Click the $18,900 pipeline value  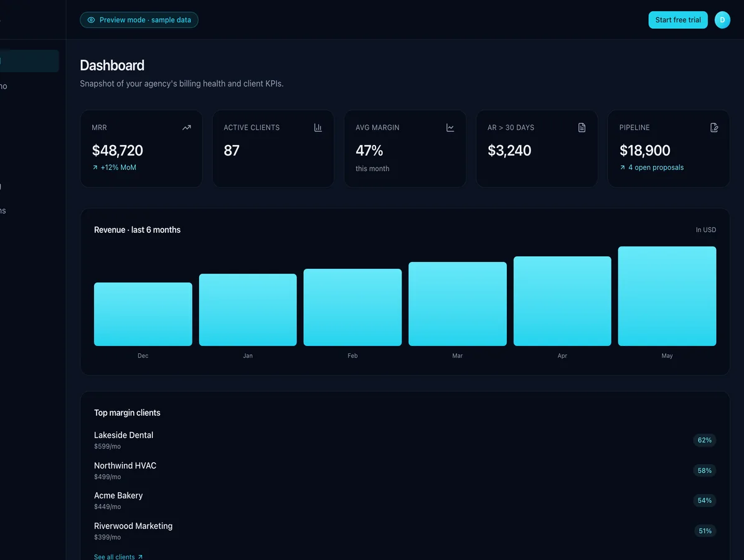click(x=645, y=151)
